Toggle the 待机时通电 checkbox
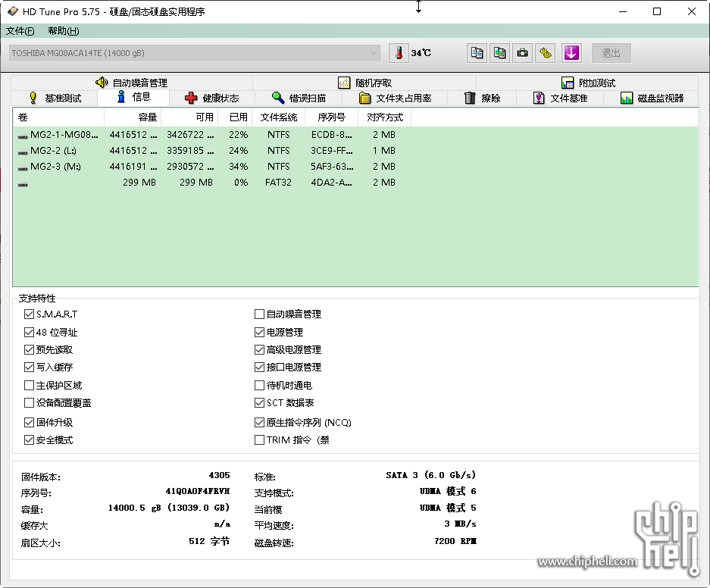The height and width of the screenshot is (588, 710). (259, 385)
